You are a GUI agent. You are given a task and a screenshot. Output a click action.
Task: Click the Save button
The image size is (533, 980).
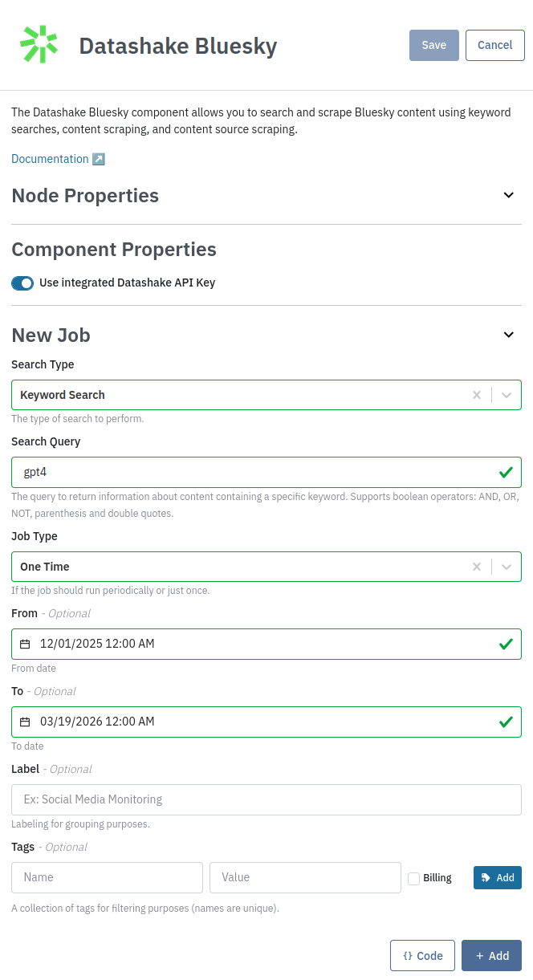coord(434,45)
